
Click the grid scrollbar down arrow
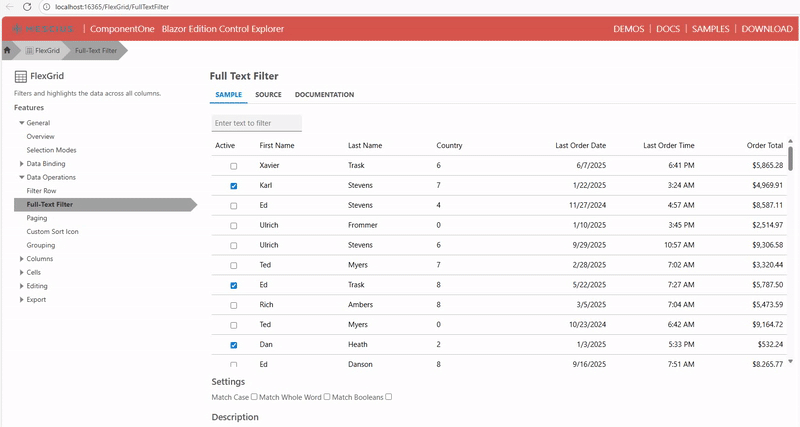point(790,361)
